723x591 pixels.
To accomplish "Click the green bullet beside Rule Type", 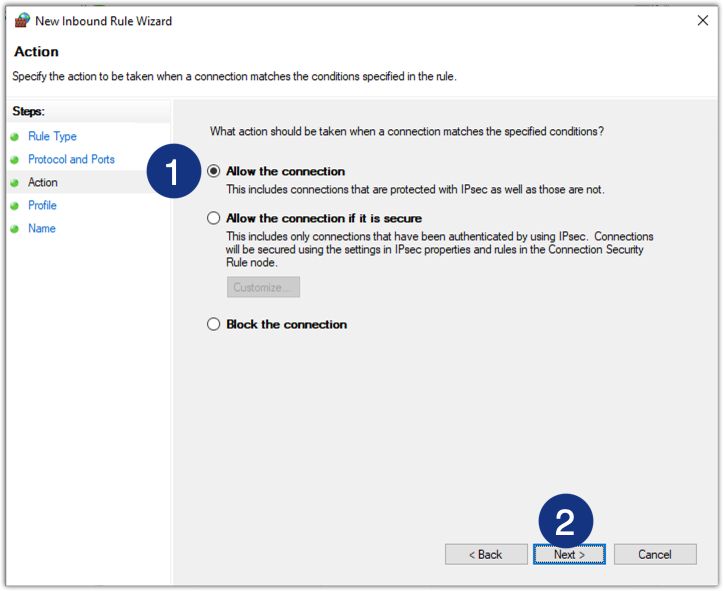I will pos(15,137).
